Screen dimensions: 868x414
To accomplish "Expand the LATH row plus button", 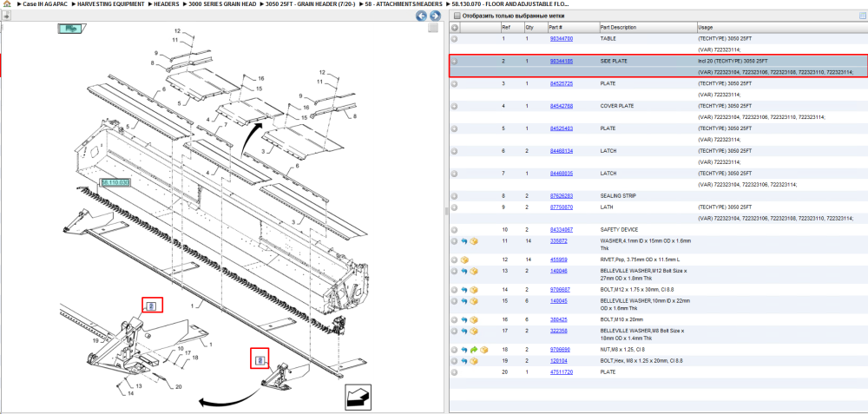I will tap(455, 207).
